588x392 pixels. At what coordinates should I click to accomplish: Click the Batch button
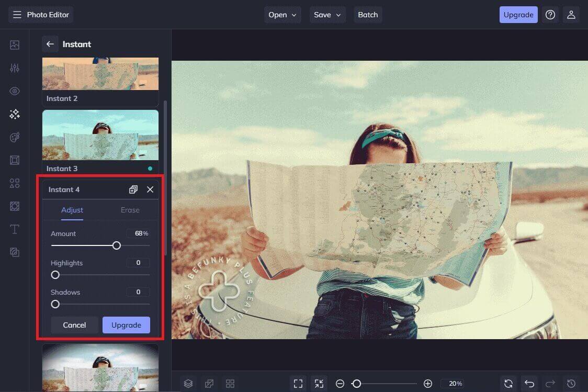coord(368,15)
